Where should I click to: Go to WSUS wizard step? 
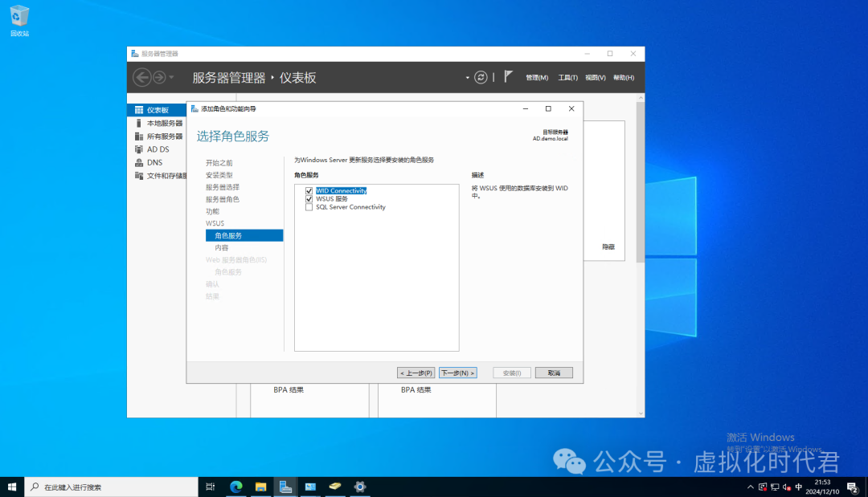click(215, 223)
